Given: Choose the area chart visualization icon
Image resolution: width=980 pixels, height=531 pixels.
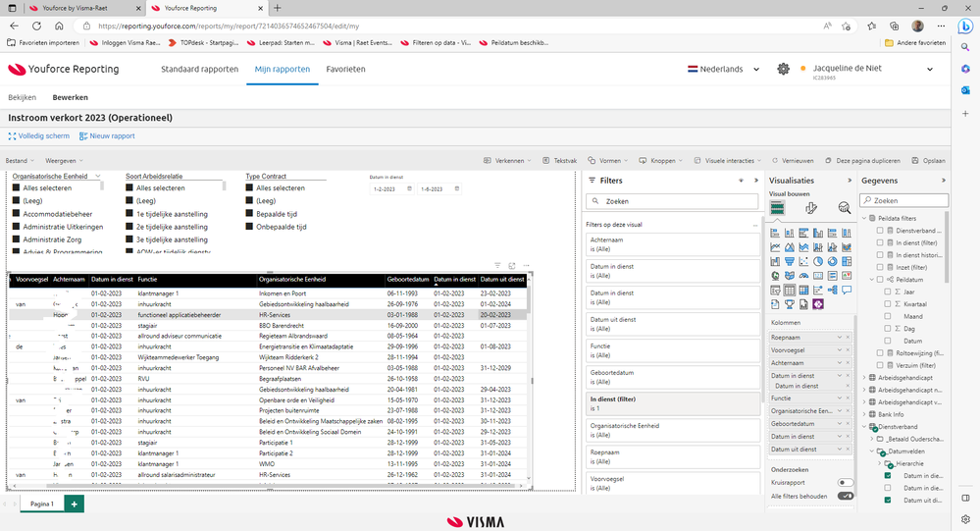Looking at the screenshot, I should (790, 247).
